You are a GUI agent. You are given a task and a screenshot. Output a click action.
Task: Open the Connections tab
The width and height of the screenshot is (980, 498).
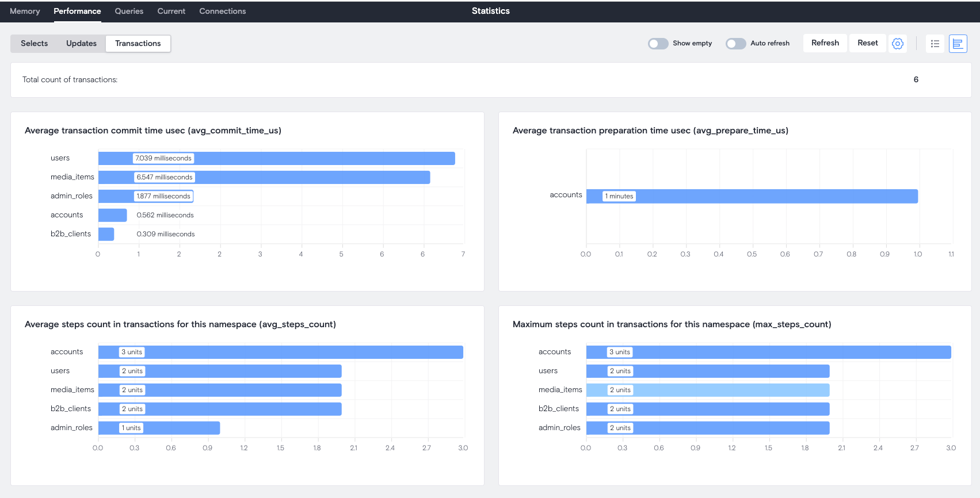click(x=222, y=12)
